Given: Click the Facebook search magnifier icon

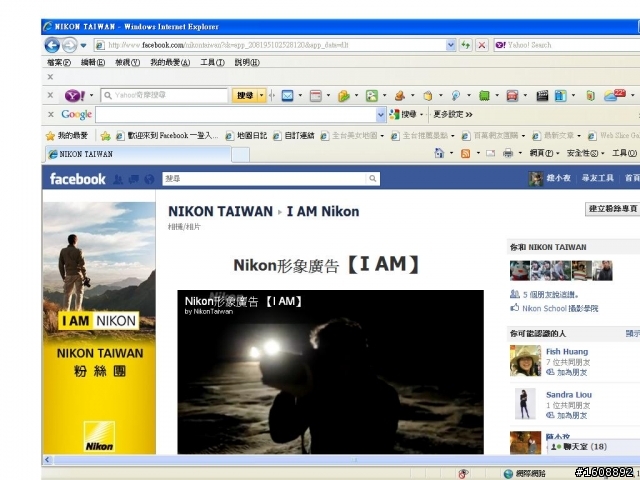Looking at the screenshot, I should click(x=373, y=178).
